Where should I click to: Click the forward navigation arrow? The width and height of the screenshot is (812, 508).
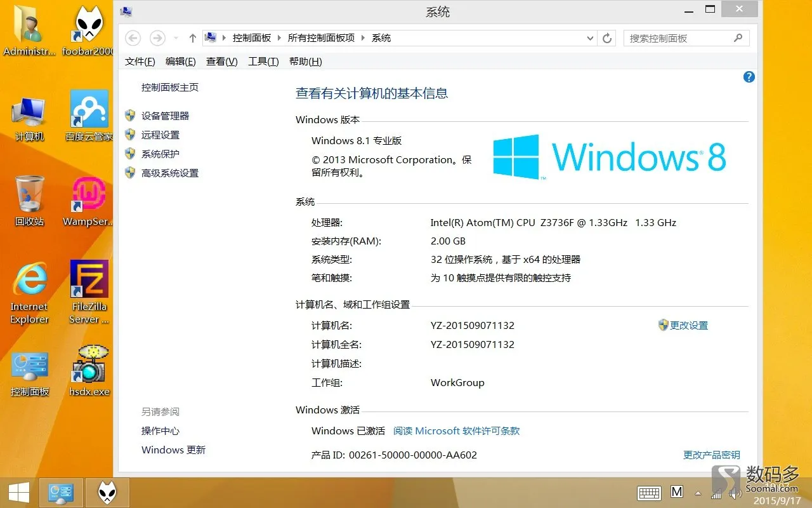click(157, 38)
